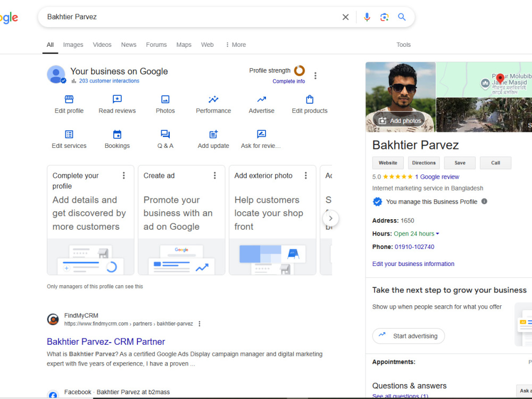Viewport: 532px width, 399px height.
Task: Switch to Images tab
Action: coord(73,45)
